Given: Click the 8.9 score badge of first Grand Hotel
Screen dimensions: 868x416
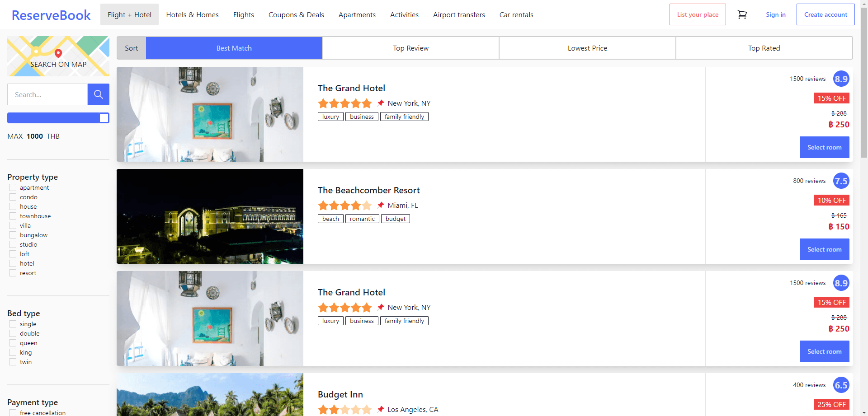Looking at the screenshot, I should (841, 79).
